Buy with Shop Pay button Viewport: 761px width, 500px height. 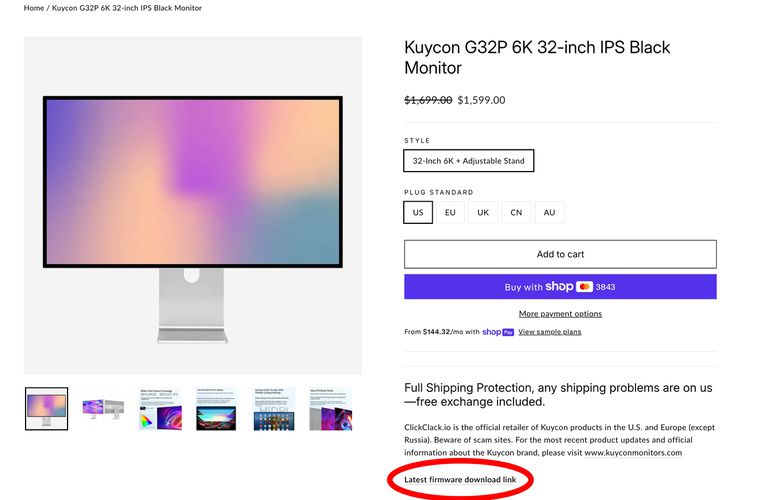coord(560,287)
